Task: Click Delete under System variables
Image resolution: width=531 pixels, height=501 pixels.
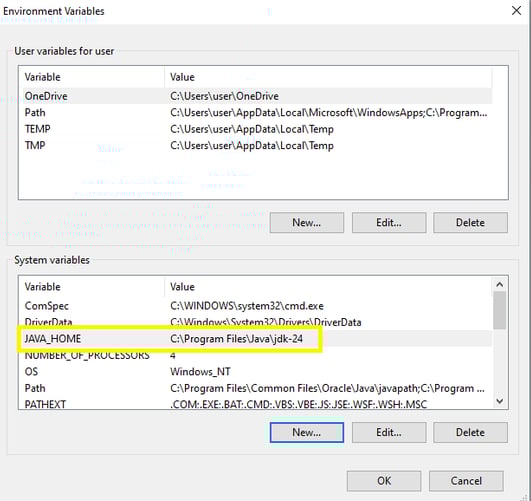Action: (470, 432)
